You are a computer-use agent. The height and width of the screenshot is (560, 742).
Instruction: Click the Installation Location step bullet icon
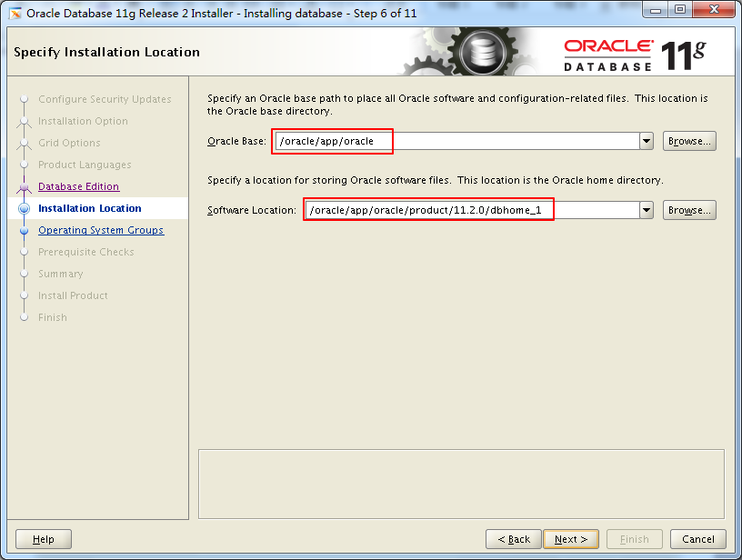(x=25, y=208)
